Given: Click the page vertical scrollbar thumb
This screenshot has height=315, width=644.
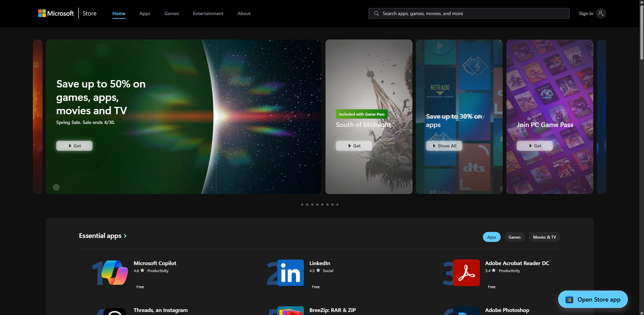Looking at the screenshot, I should point(642,33).
